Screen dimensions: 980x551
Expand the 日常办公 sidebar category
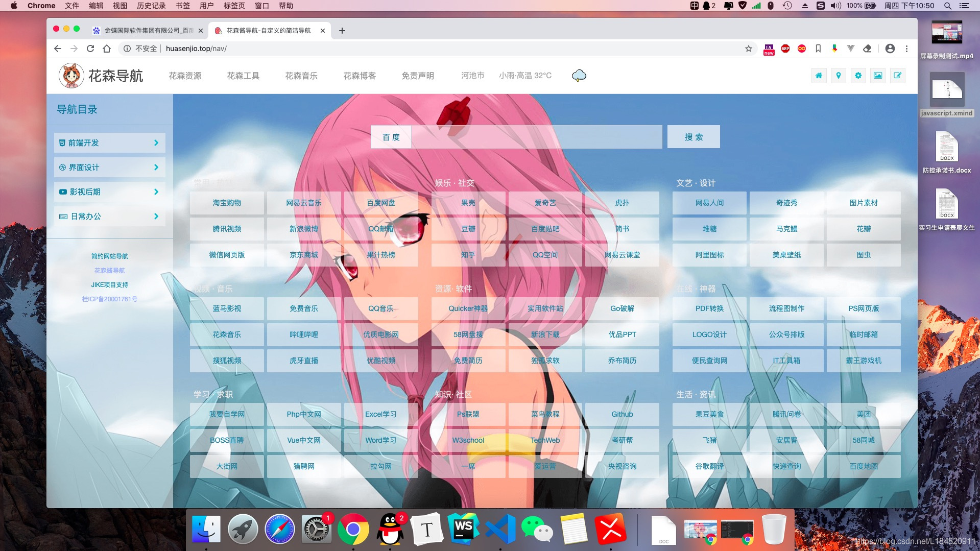tap(110, 217)
